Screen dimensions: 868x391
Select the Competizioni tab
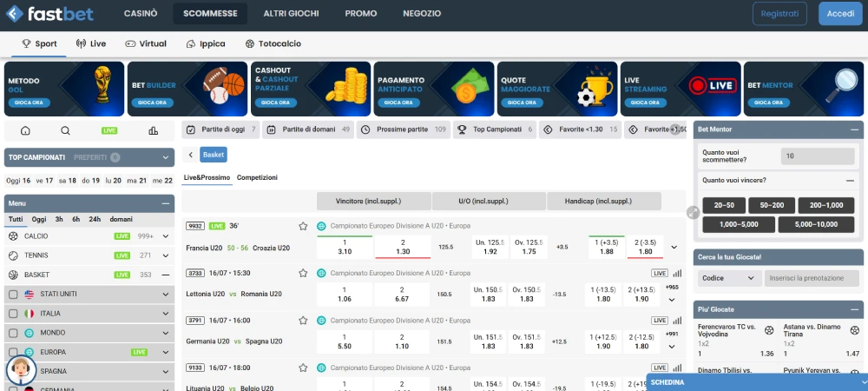point(257,178)
